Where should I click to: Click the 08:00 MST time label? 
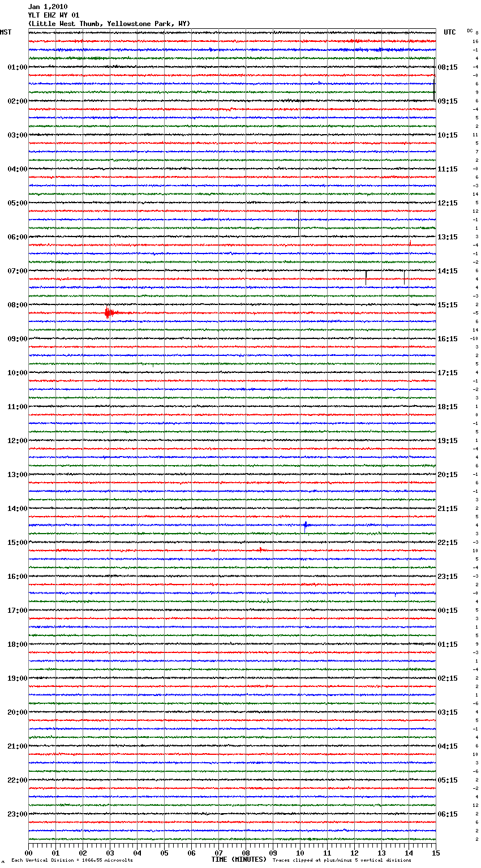pyautogui.click(x=17, y=305)
